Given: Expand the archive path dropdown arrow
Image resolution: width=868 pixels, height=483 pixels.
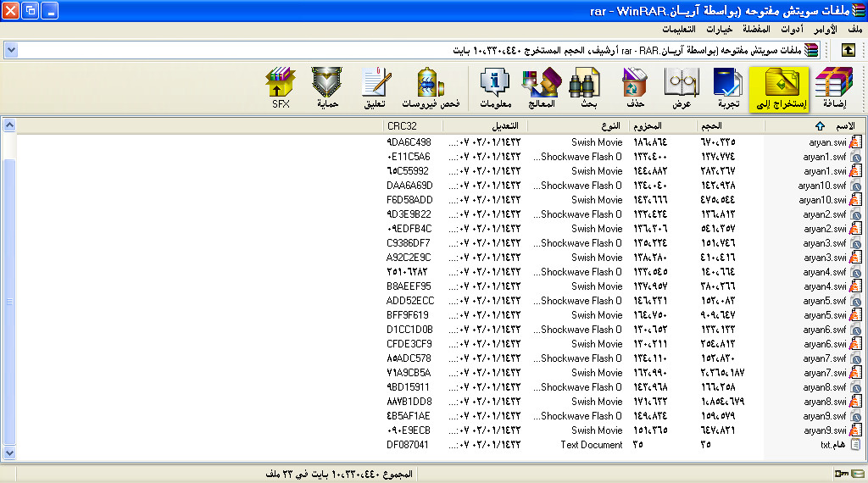Looking at the screenshot, I should pos(10,50).
